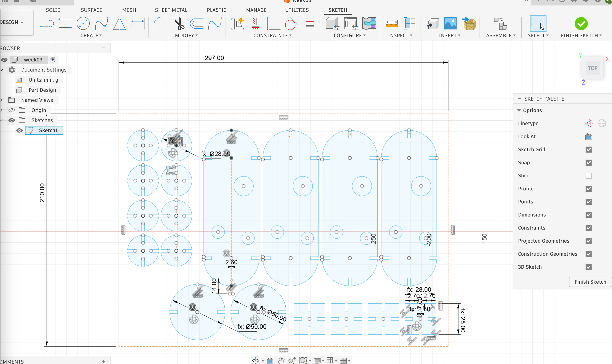The width and height of the screenshot is (612, 364).
Task: Show the Origin folder using its eye icon
Action: [12, 110]
